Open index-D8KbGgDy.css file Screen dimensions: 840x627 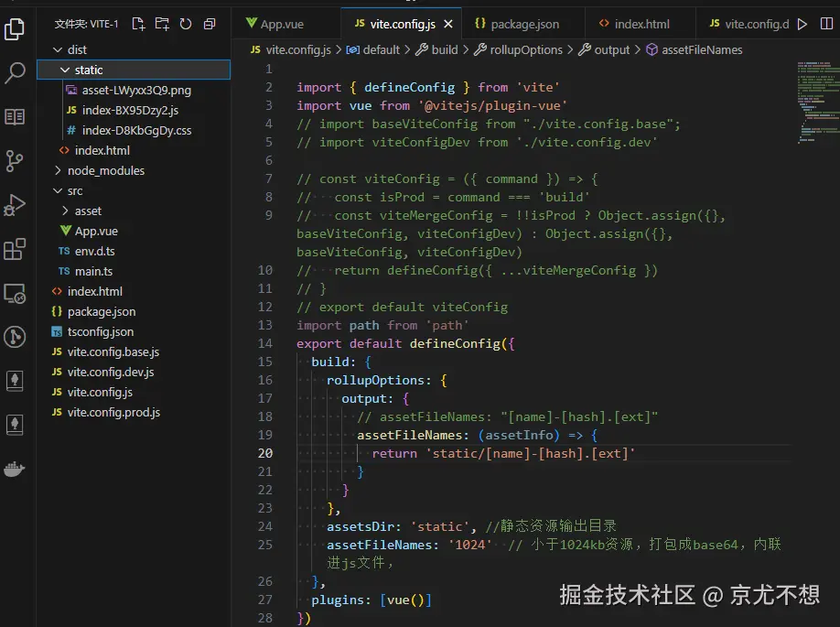[136, 130]
